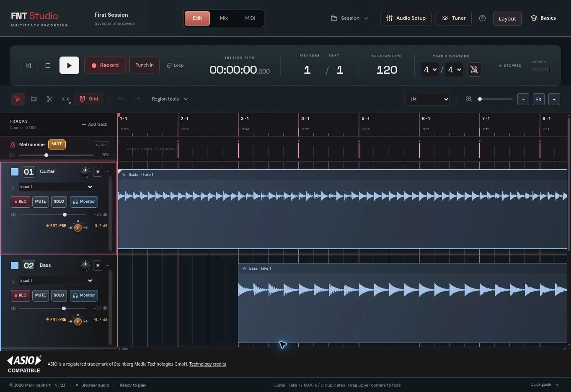Click the square stop button
Screen dimensions: 571x392
click(48, 65)
